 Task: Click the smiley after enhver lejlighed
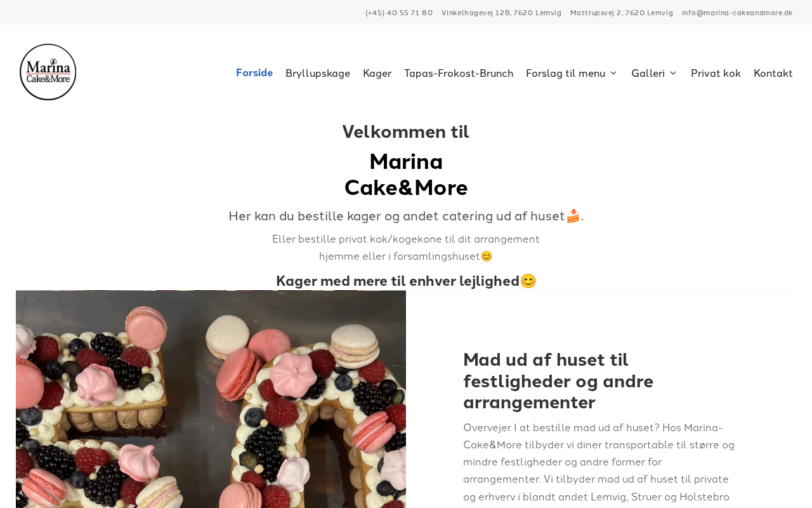pyautogui.click(x=528, y=281)
